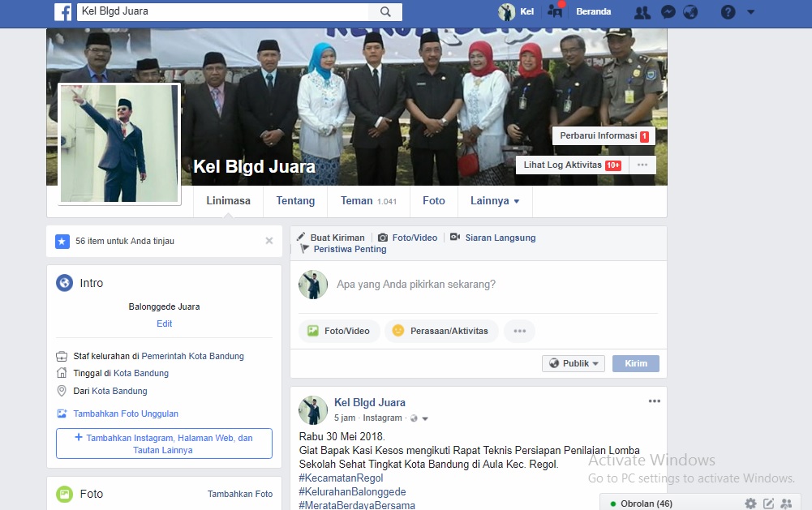
Task: Open the Publik audience selector
Action: 573,363
